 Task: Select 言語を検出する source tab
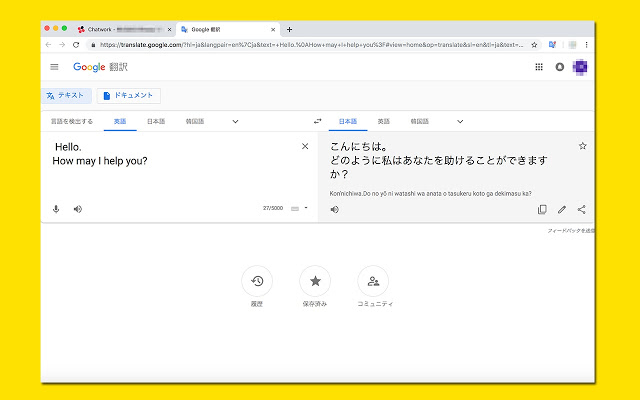tap(72, 121)
